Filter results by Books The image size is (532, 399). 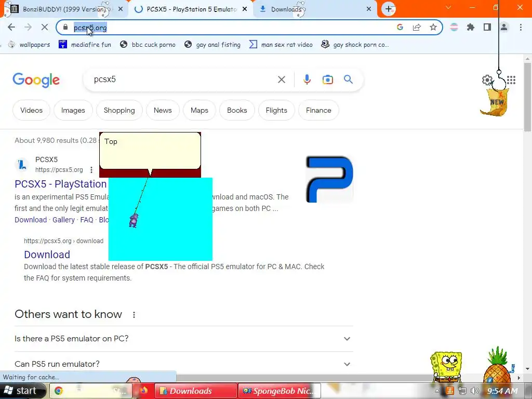pos(237,110)
